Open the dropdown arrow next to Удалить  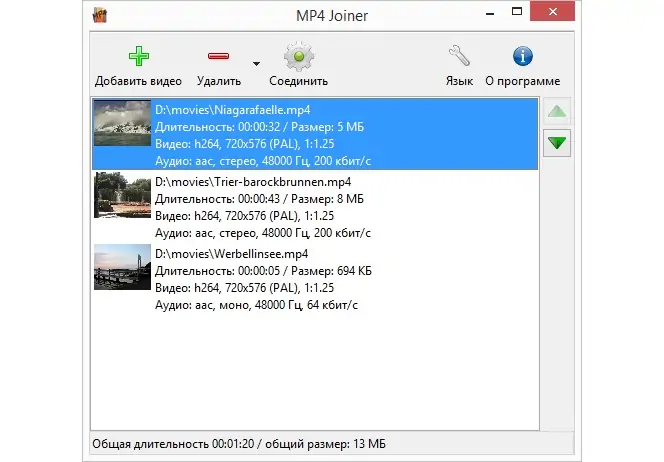256,64
